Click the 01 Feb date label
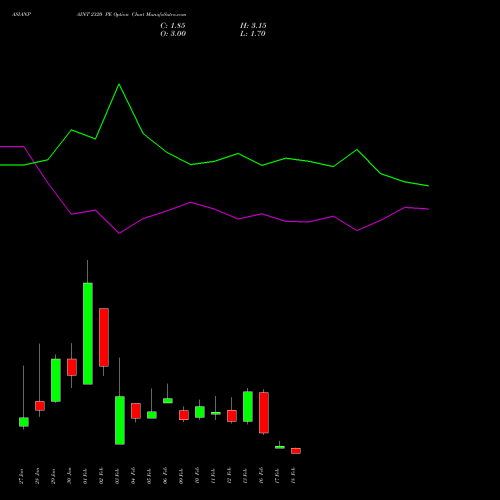Image resolution: width=500 pixels, height=500 pixels. click(x=86, y=476)
